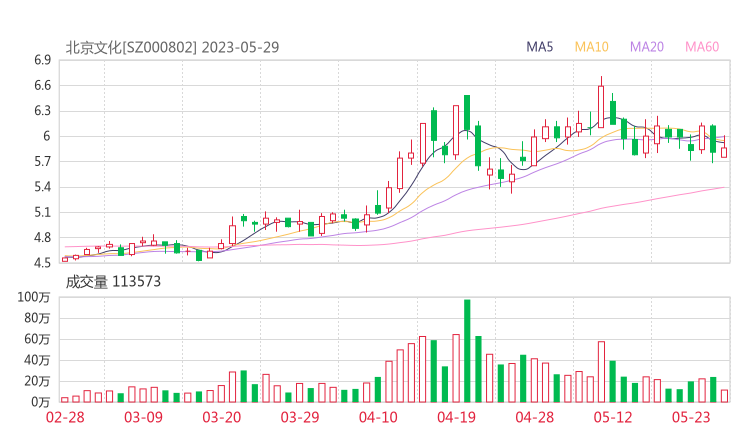
Task: Click the 03-29 date axis label
Action: point(300,417)
